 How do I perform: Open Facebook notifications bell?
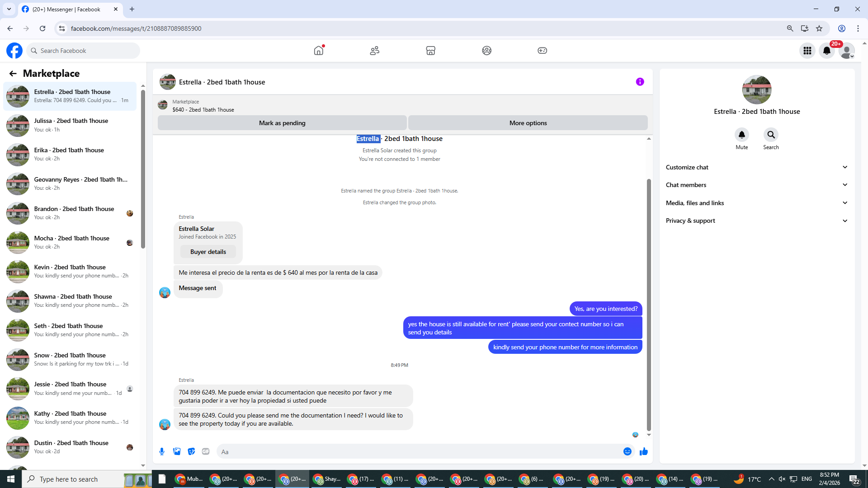[x=826, y=51]
